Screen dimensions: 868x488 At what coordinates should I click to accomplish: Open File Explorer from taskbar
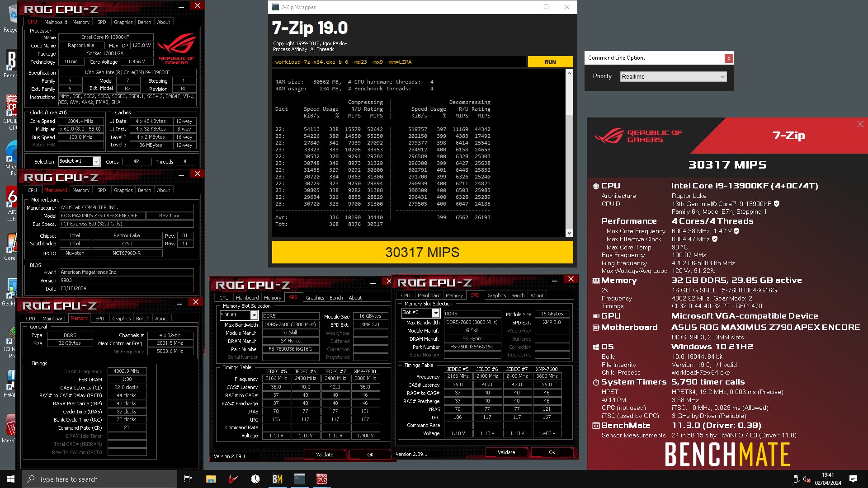pos(211,479)
